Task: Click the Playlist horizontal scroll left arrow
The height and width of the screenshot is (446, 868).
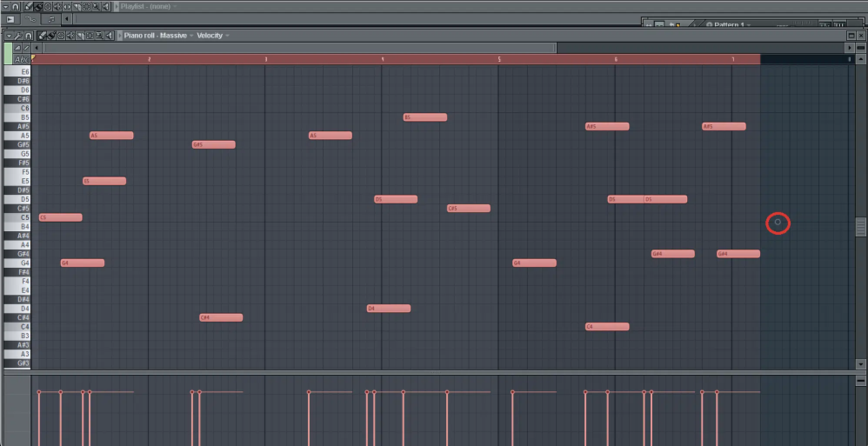Action: tap(67, 19)
